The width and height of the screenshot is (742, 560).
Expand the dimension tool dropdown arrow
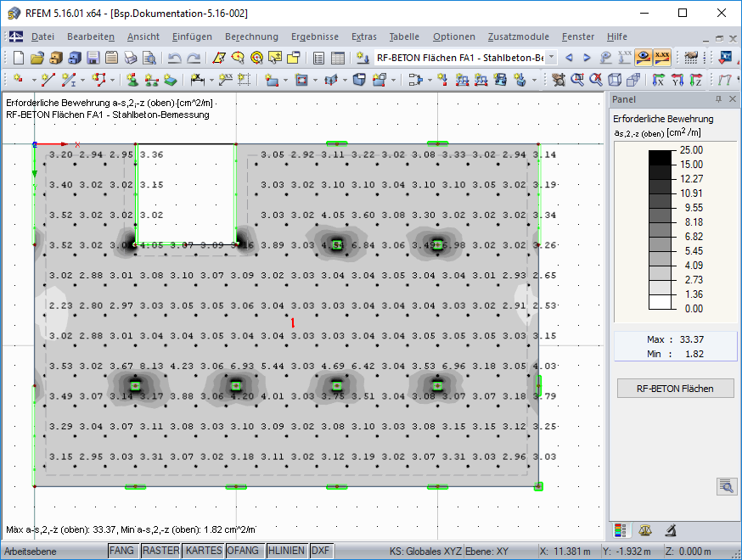point(211,80)
